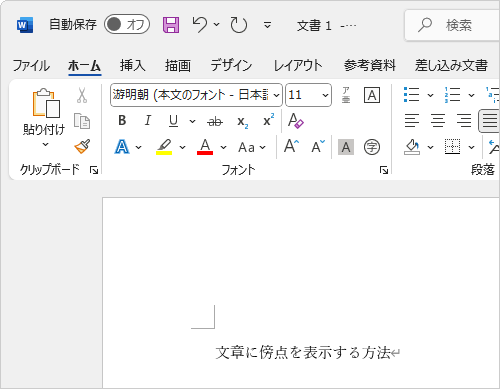
Task: Toggle superscript x² formatting
Action: click(x=268, y=120)
